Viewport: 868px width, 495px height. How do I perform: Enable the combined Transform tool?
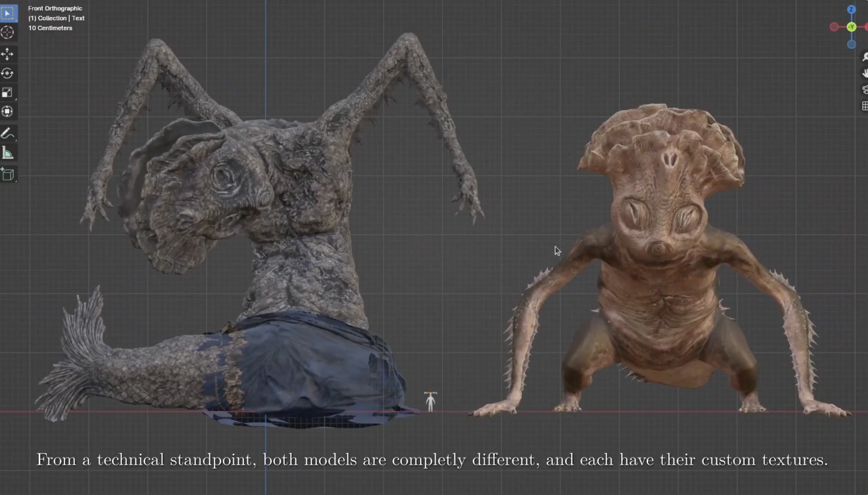(8, 112)
